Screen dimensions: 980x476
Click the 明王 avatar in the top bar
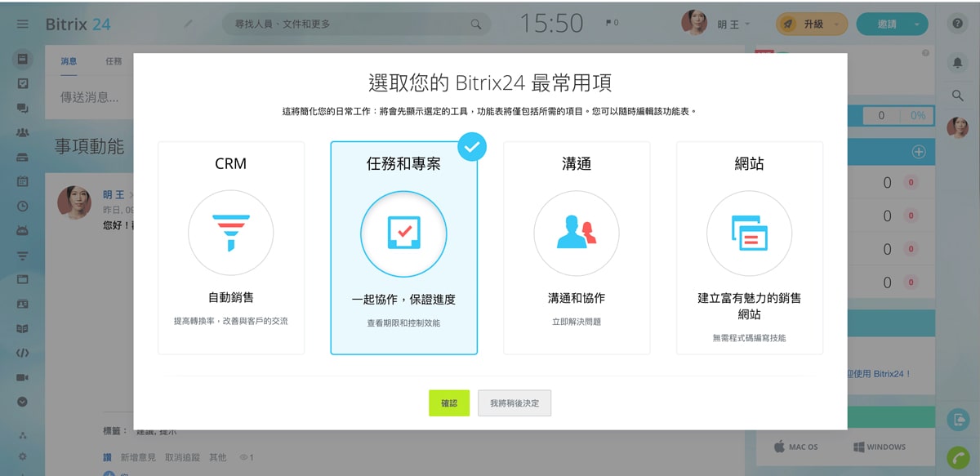pyautogui.click(x=694, y=23)
